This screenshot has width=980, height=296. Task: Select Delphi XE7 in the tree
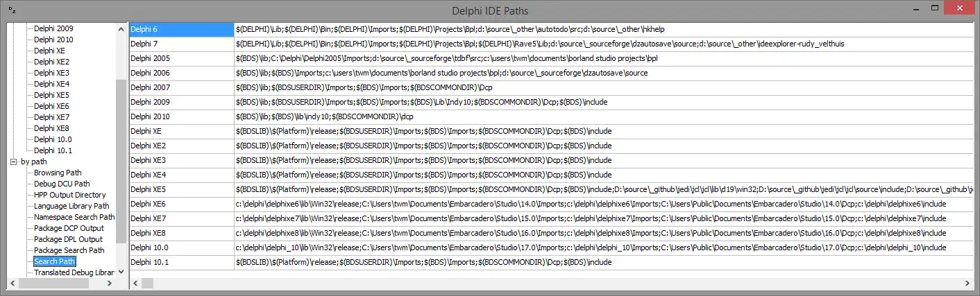coord(51,117)
